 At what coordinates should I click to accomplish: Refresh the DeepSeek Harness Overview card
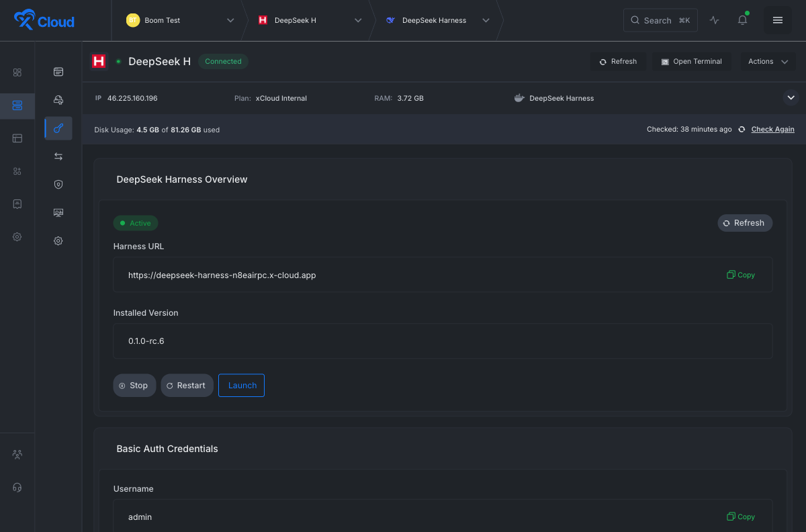pyautogui.click(x=745, y=223)
